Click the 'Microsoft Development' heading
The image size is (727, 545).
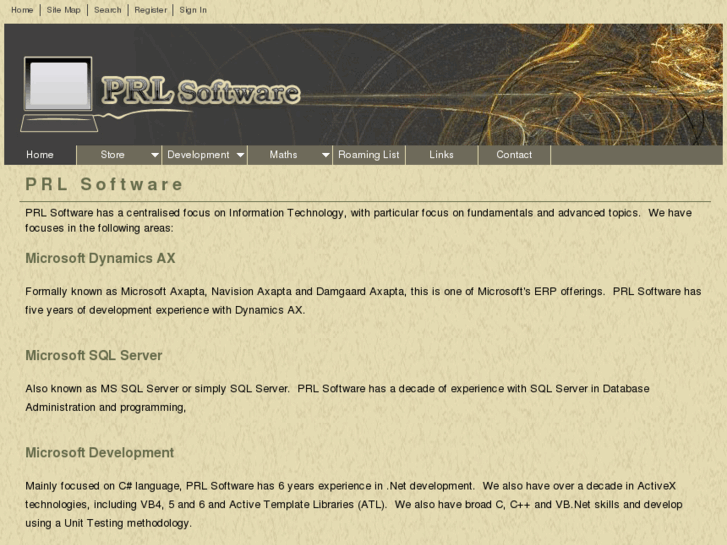(x=100, y=453)
